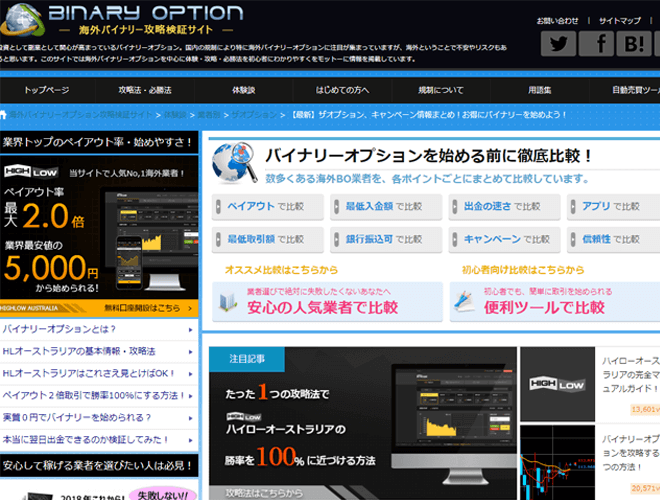Click the 銀行振込可で比較 button
The height and width of the screenshot is (500, 660).
[x=386, y=239]
